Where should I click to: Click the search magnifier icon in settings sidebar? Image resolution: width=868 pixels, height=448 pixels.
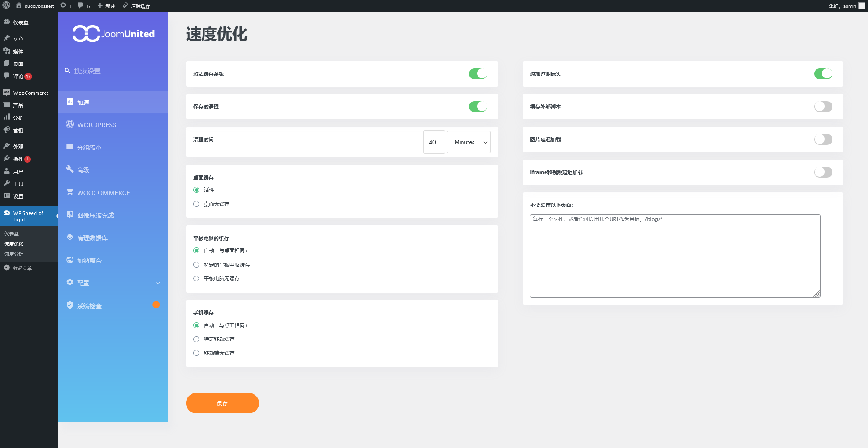(x=68, y=71)
